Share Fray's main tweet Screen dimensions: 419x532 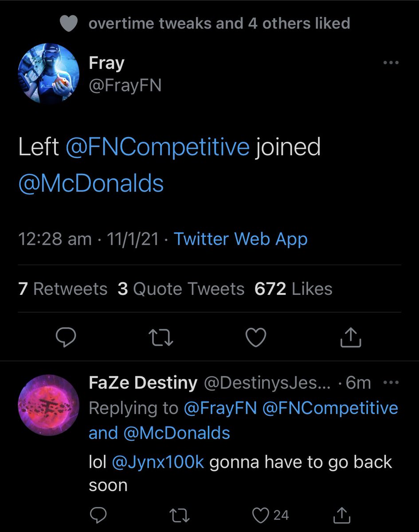click(351, 338)
